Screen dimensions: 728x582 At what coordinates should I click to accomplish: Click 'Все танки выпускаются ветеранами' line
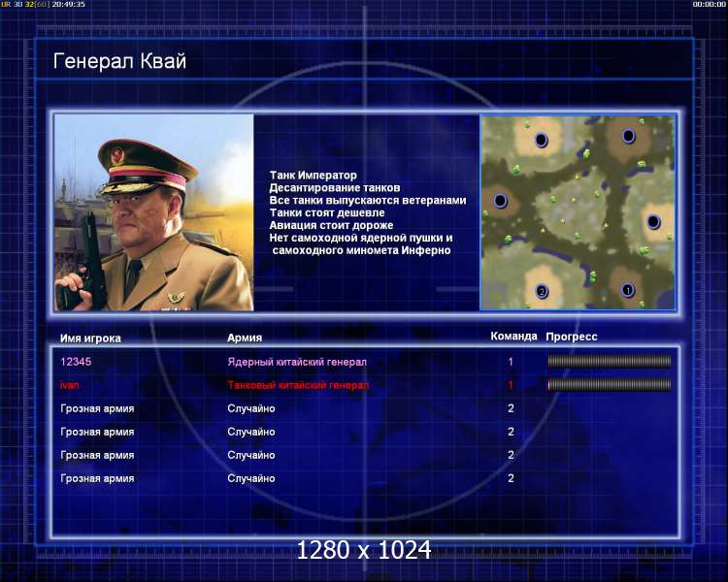point(368,201)
